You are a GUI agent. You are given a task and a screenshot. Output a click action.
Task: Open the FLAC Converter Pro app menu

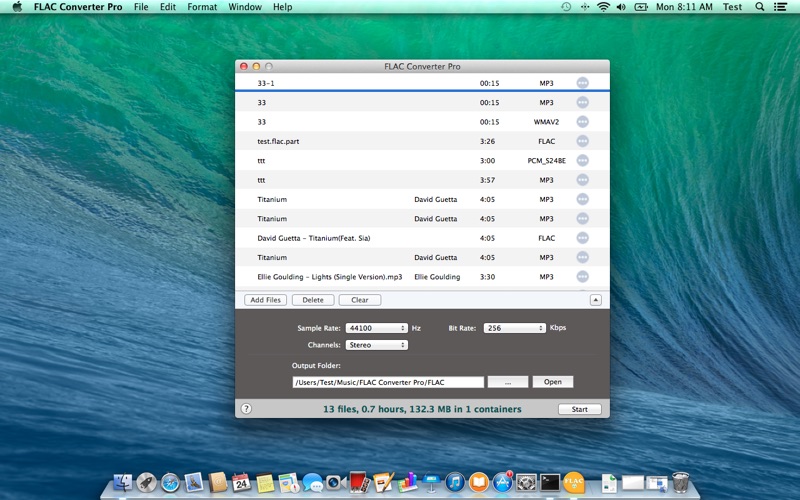[78, 7]
